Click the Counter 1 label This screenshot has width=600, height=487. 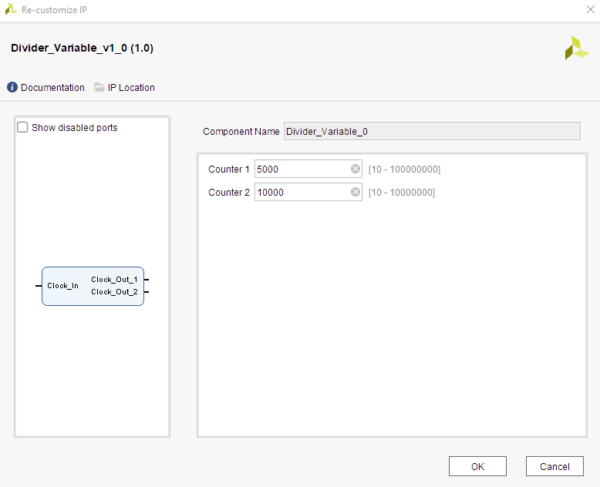click(x=228, y=169)
